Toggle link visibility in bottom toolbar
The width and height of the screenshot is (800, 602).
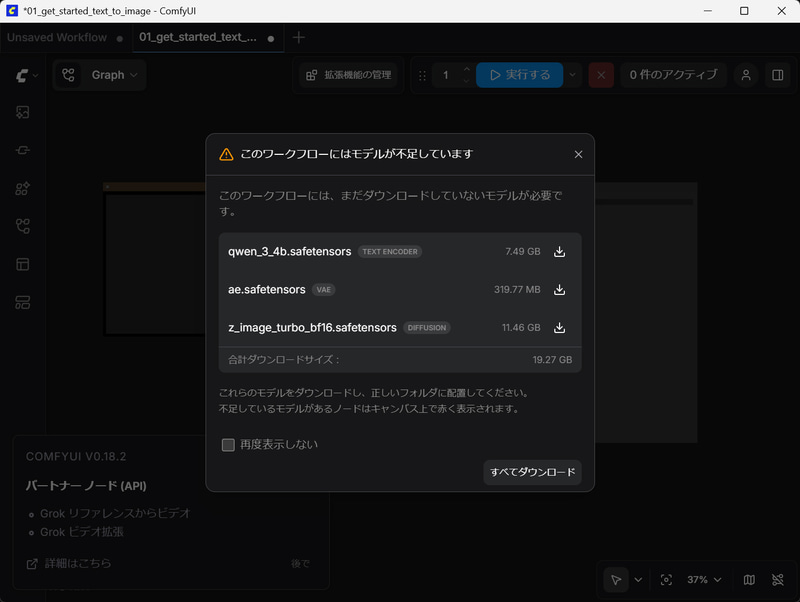coord(778,580)
